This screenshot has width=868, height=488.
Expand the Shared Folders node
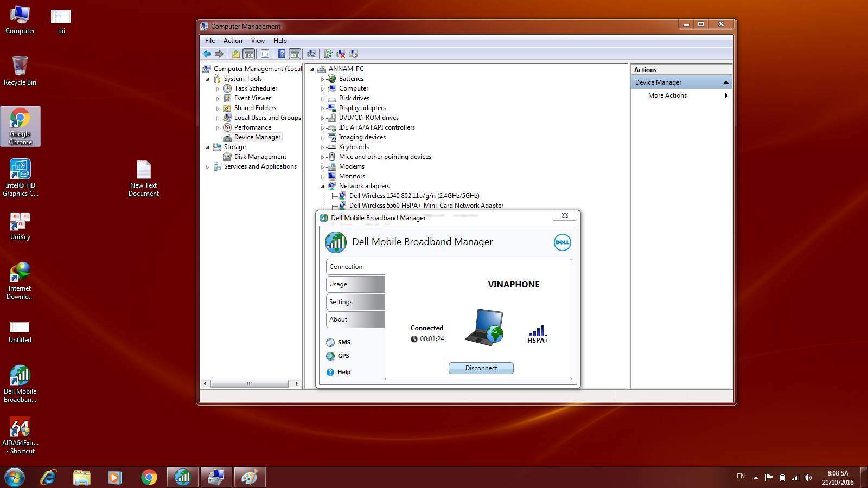218,108
